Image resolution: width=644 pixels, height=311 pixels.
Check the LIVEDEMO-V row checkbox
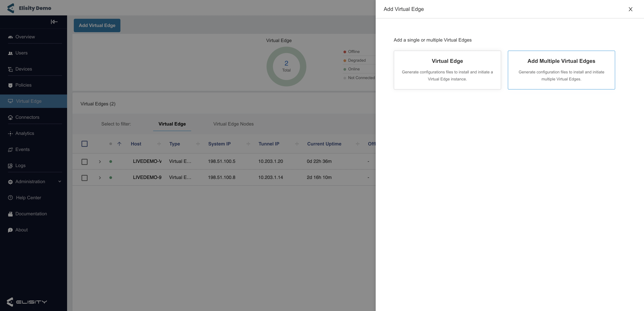click(85, 162)
